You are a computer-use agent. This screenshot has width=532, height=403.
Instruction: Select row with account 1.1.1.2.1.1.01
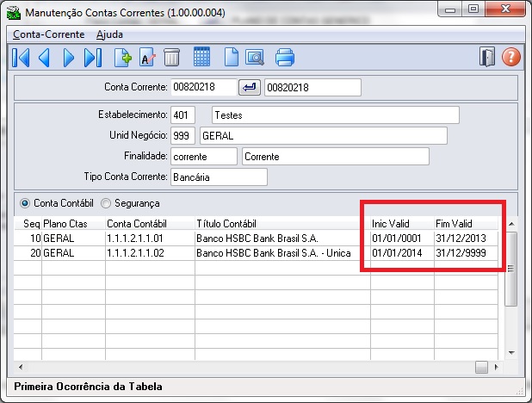click(256, 239)
